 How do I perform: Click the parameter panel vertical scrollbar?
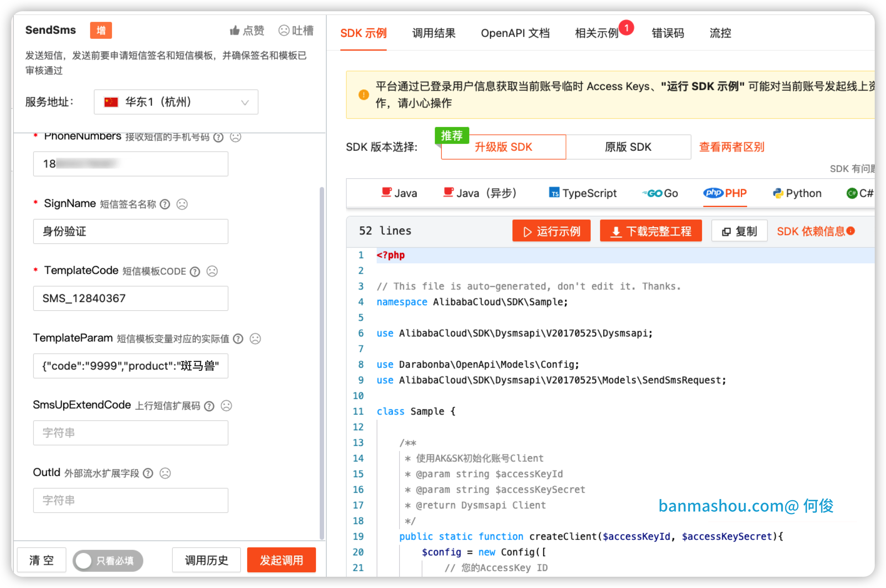click(322, 363)
